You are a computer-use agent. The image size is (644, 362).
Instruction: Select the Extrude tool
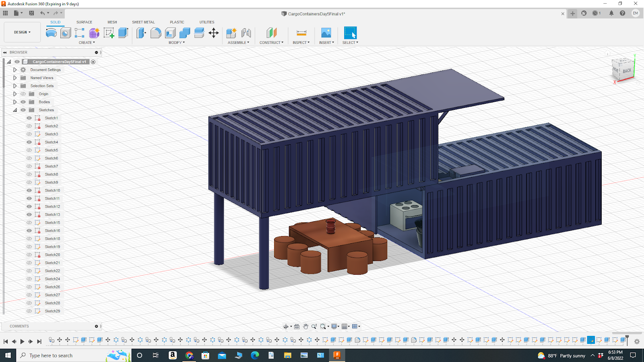(x=123, y=33)
